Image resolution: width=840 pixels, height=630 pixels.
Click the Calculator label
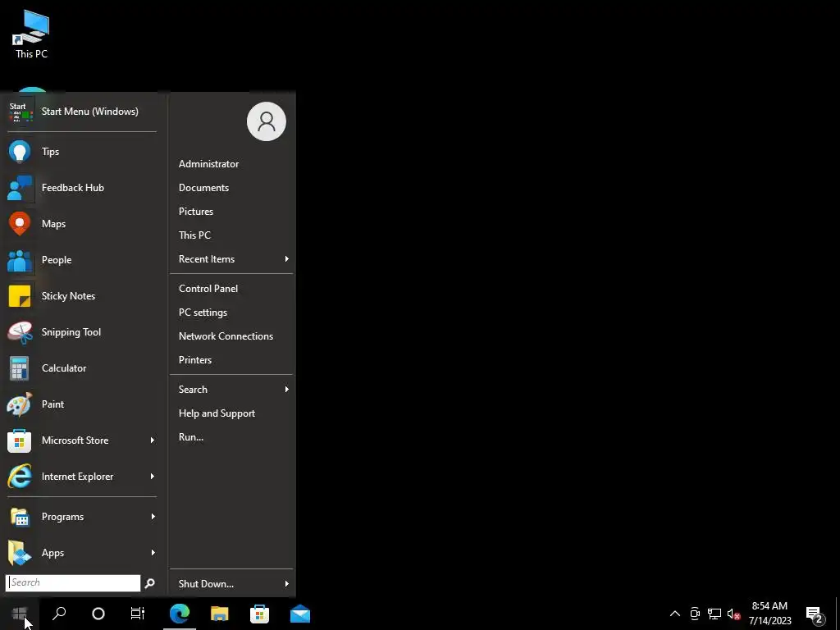(x=64, y=368)
